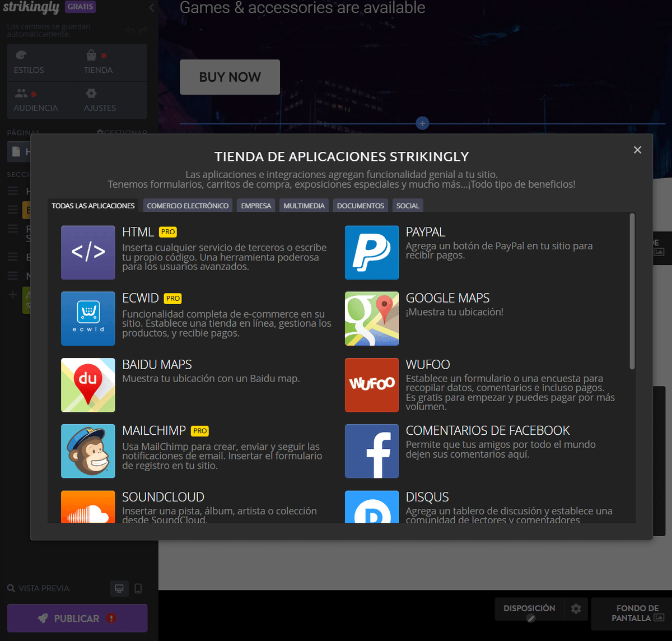Viewport: 672px width, 641px height.
Task: Click the SOUNDCLOUD app title
Action: coord(163,497)
